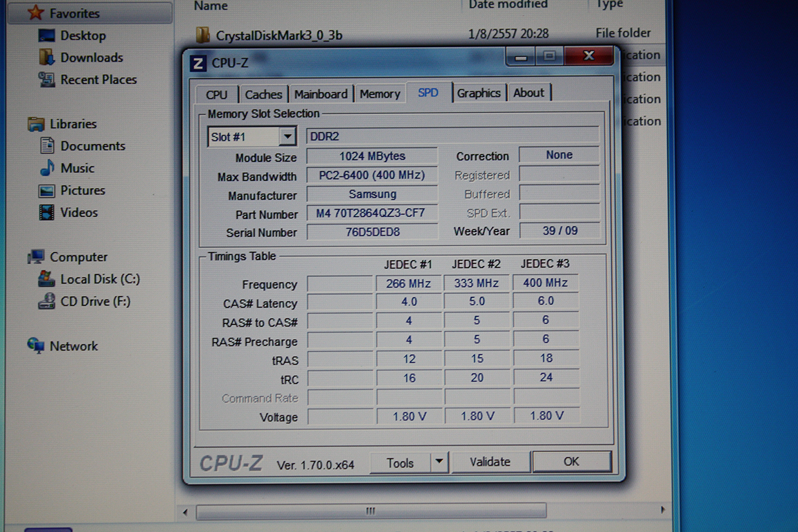
Task: Click the Videos filmstrip icon
Action: point(47,212)
